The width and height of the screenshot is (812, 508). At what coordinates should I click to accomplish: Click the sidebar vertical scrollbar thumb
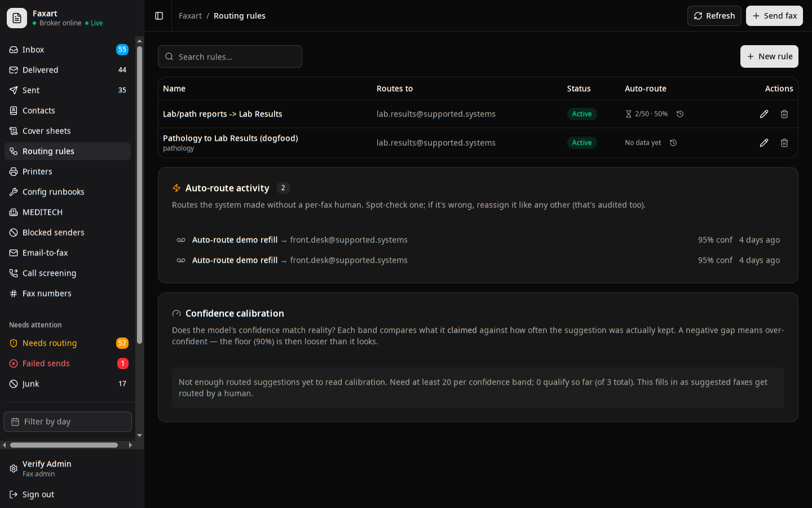click(x=139, y=195)
